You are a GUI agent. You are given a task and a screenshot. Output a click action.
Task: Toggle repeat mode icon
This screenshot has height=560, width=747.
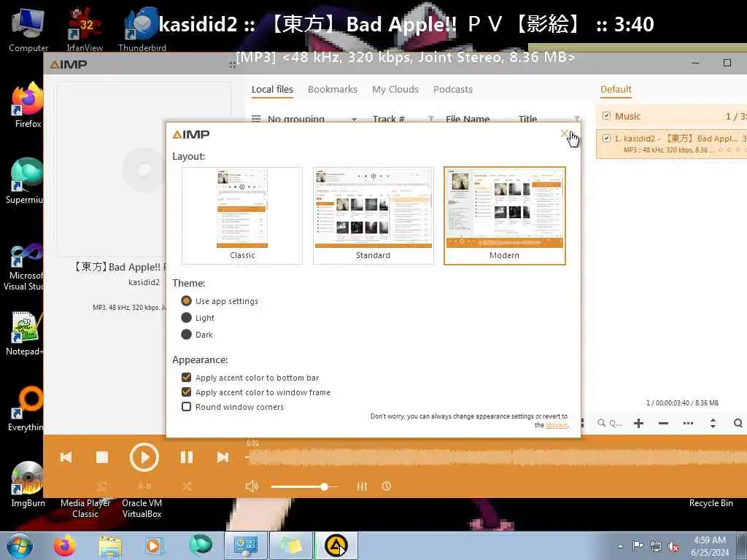pos(102,486)
